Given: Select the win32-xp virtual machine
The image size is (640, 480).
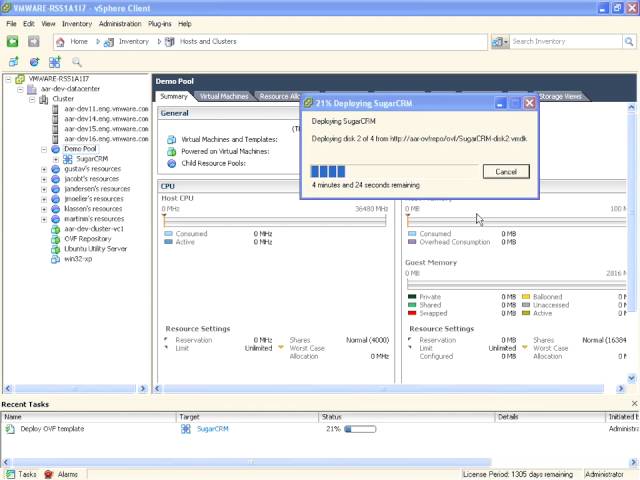Looking at the screenshot, I should (x=78, y=259).
